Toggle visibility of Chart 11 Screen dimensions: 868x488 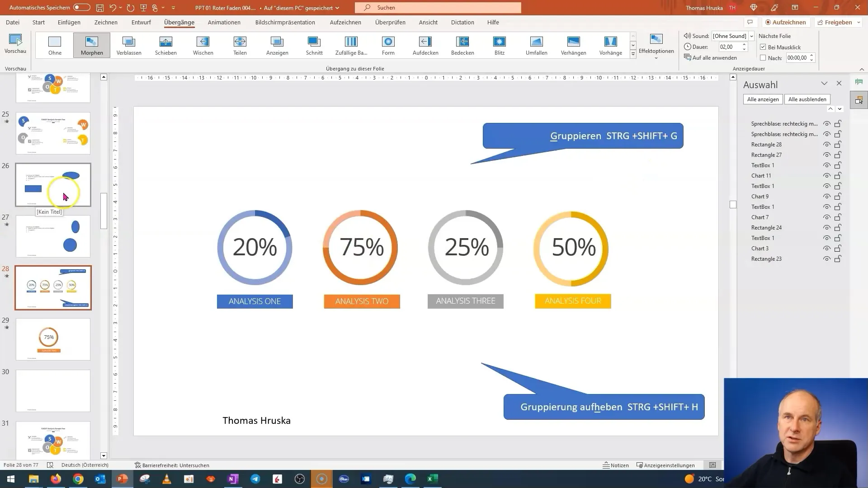click(826, 175)
